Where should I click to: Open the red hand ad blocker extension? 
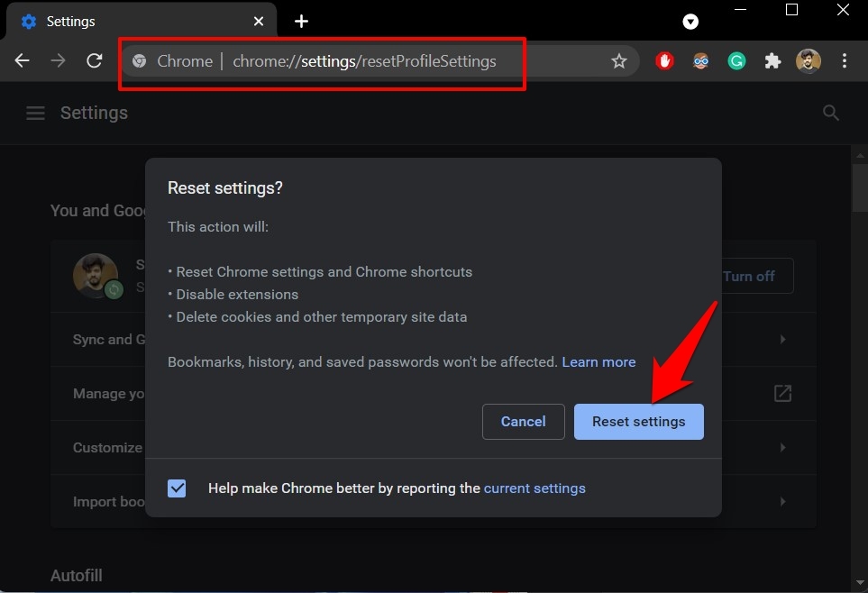664,61
